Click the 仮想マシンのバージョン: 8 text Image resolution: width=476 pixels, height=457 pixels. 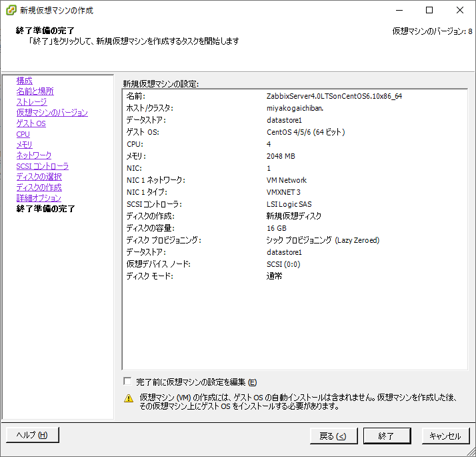click(432, 31)
